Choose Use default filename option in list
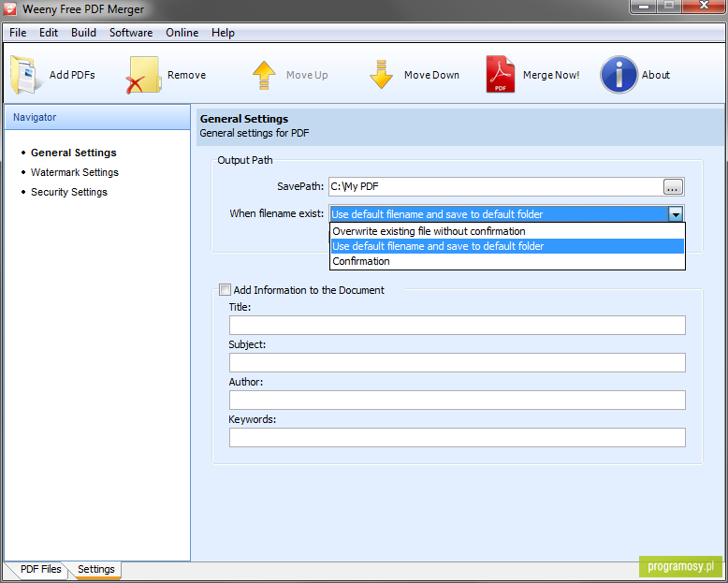Screen dimensions: 728x583 coord(507,246)
